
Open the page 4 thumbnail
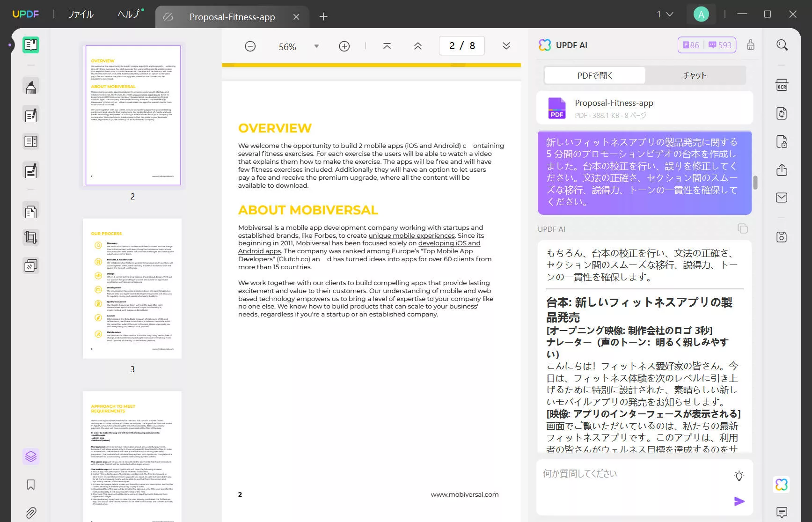(132, 456)
